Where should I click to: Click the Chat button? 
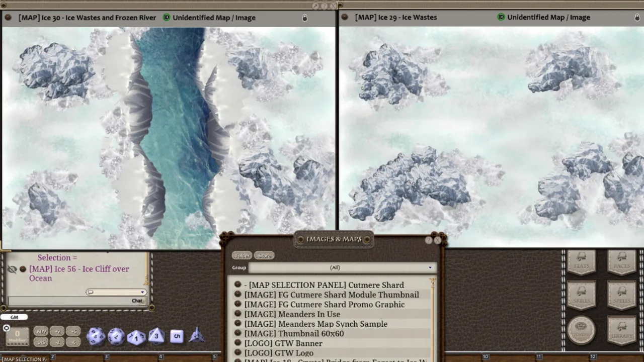pos(138,301)
